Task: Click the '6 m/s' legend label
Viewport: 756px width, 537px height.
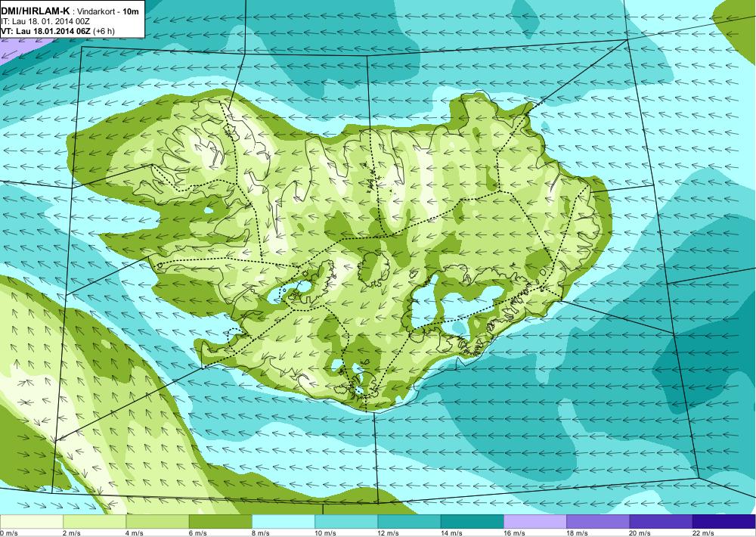Action: (x=198, y=532)
